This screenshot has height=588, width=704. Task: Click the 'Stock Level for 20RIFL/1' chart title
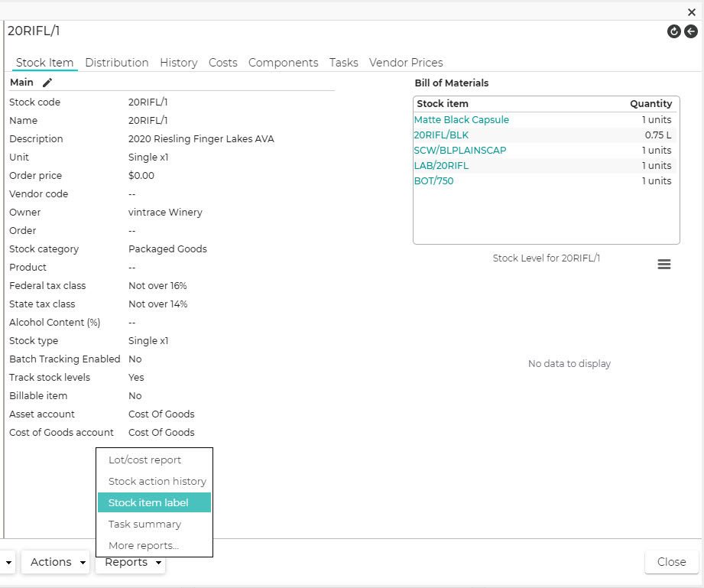point(547,258)
